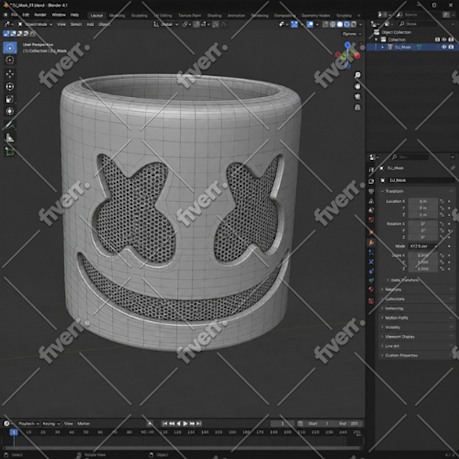Toggle lock for Rotation X
This screenshot has width=459, height=459.
tap(442, 224)
